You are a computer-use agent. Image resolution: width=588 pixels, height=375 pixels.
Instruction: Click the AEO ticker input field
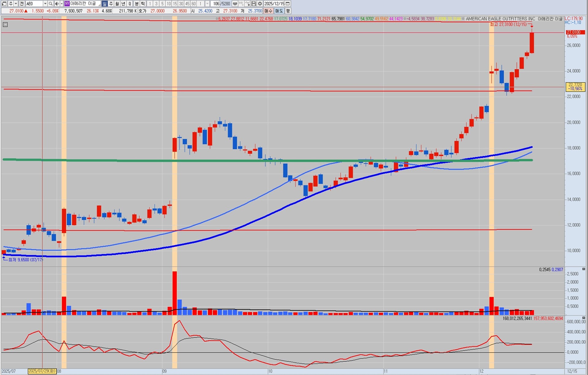34,4
